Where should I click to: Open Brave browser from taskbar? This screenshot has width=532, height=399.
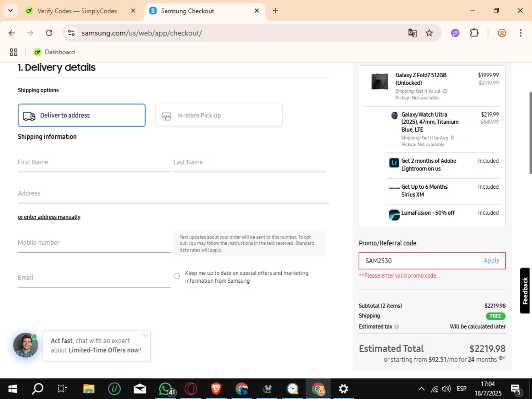[x=216, y=389]
